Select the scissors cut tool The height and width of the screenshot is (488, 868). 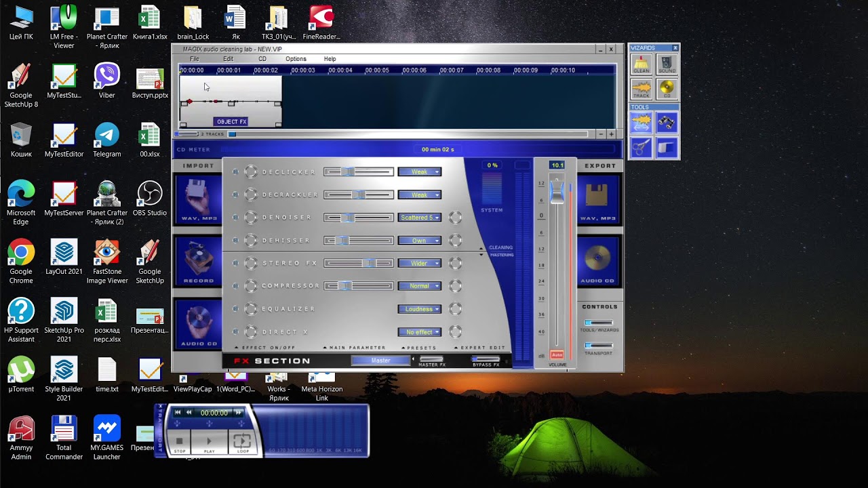[641, 147]
